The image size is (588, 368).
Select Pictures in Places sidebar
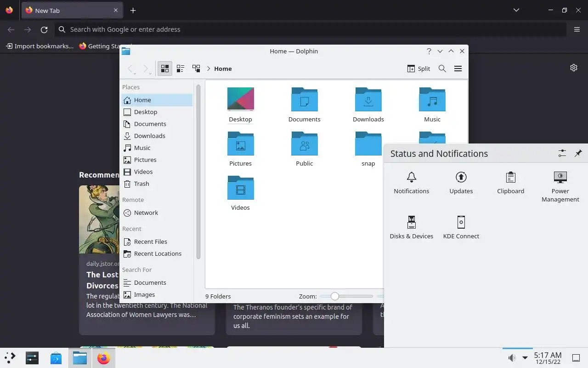click(x=157, y=160)
